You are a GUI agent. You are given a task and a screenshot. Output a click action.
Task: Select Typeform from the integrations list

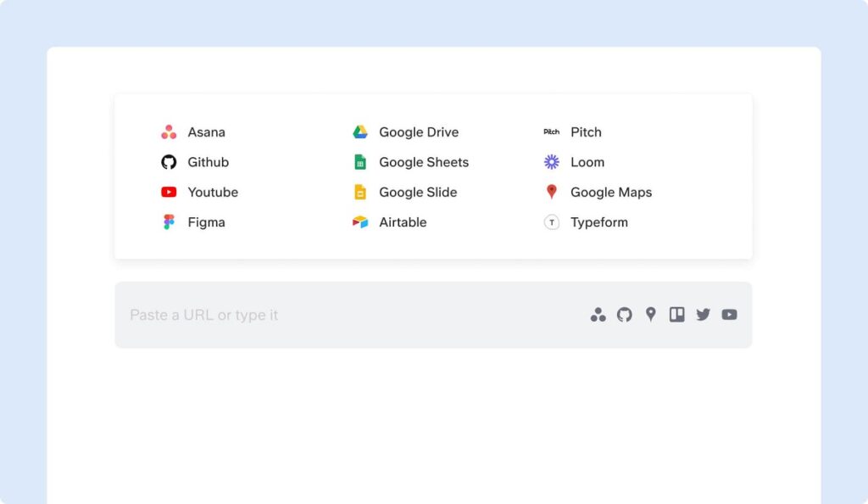tap(598, 222)
